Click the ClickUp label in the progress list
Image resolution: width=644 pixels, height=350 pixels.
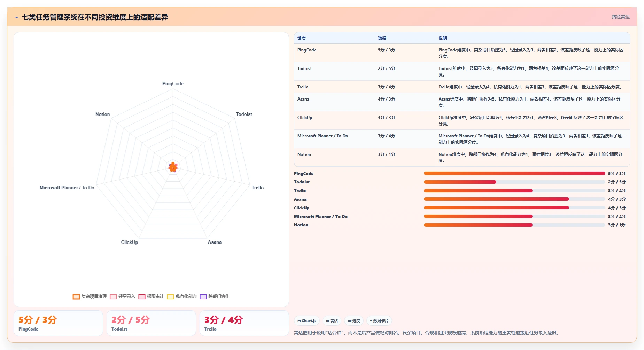tap(302, 208)
